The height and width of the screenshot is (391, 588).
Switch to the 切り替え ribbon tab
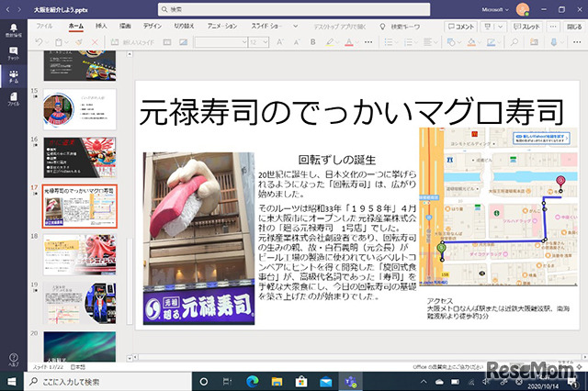pos(184,27)
